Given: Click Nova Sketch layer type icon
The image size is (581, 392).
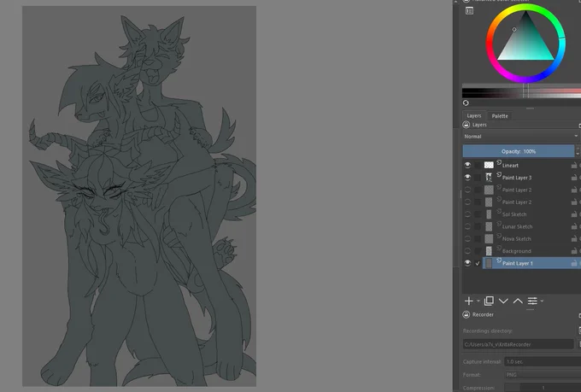Looking at the screenshot, I should pyautogui.click(x=499, y=236).
